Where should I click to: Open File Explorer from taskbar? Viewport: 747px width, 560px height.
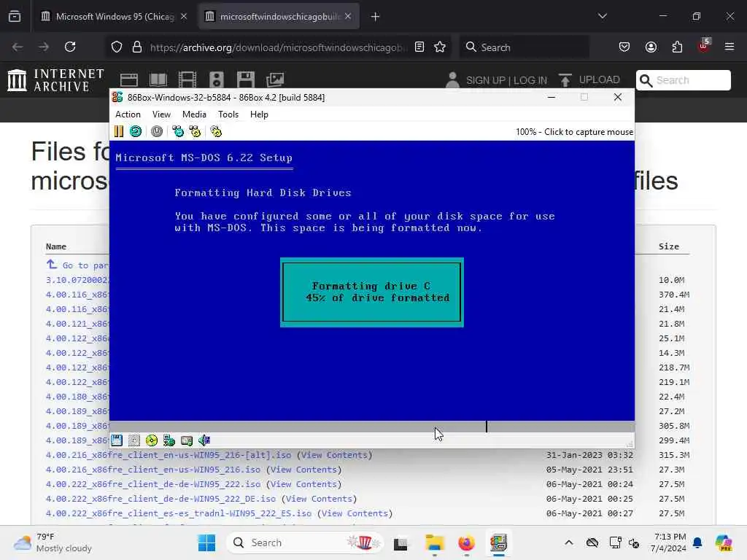[x=435, y=542]
